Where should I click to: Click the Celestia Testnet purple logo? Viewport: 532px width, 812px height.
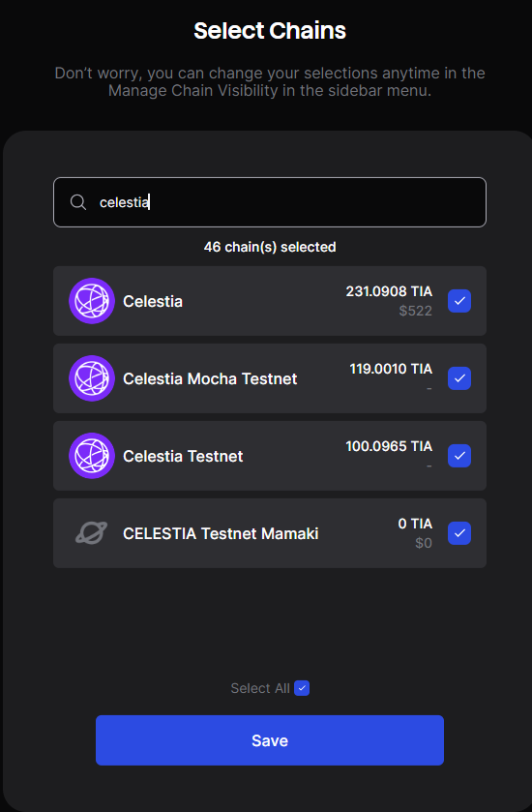click(92, 456)
